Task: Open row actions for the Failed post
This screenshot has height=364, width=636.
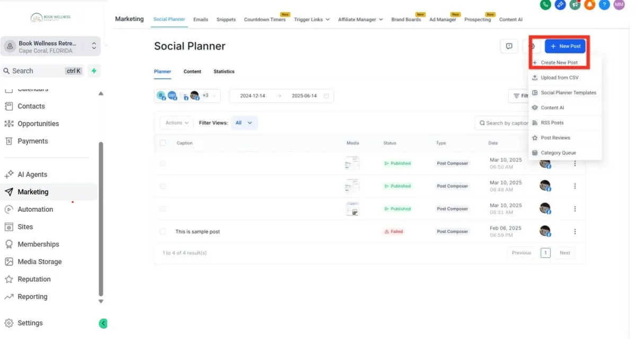Action: click(x=575, y=232)
